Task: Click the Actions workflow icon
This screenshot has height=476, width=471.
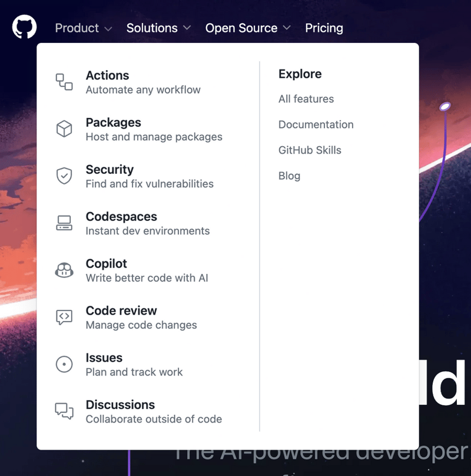Action: [x=64, y=81]
